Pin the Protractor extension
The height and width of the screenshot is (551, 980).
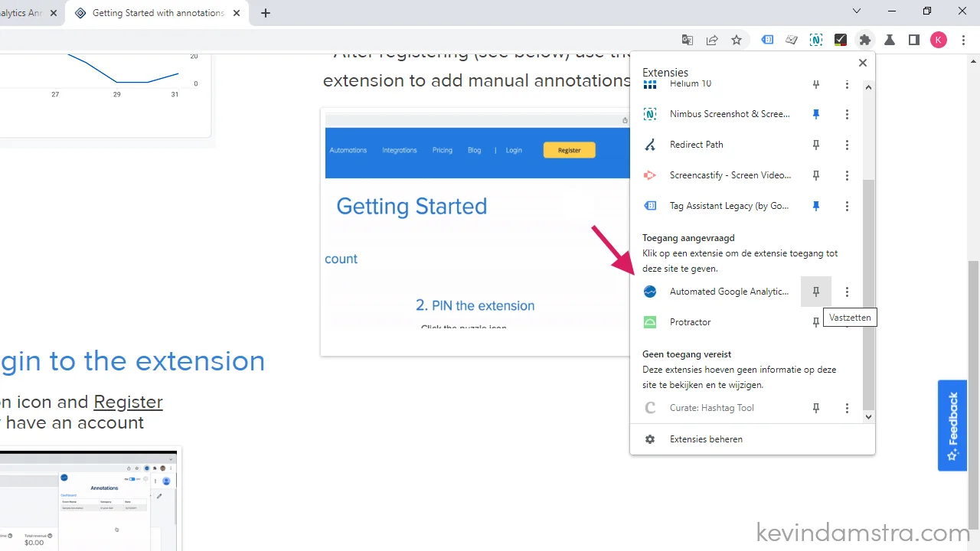coord(816,322)
